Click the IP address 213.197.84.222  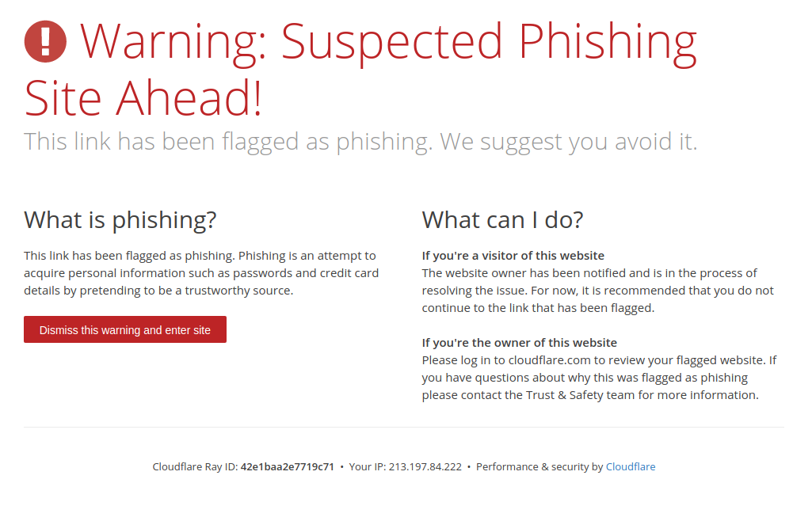(425, 467)
